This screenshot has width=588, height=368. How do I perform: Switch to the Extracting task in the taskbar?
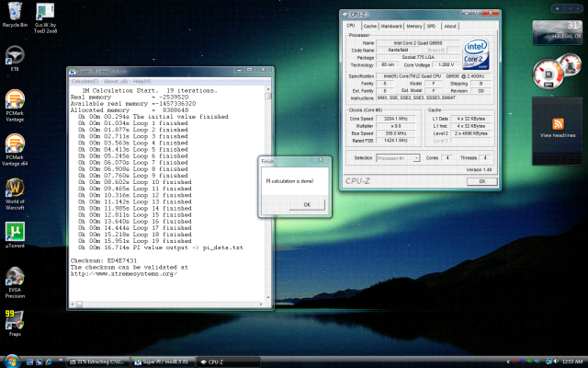pos(98,362)
